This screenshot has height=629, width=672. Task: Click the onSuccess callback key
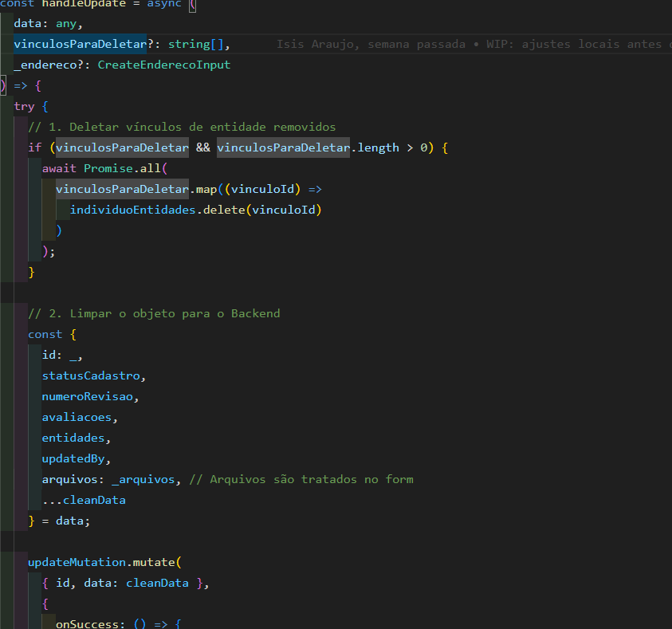coord(86,623)
